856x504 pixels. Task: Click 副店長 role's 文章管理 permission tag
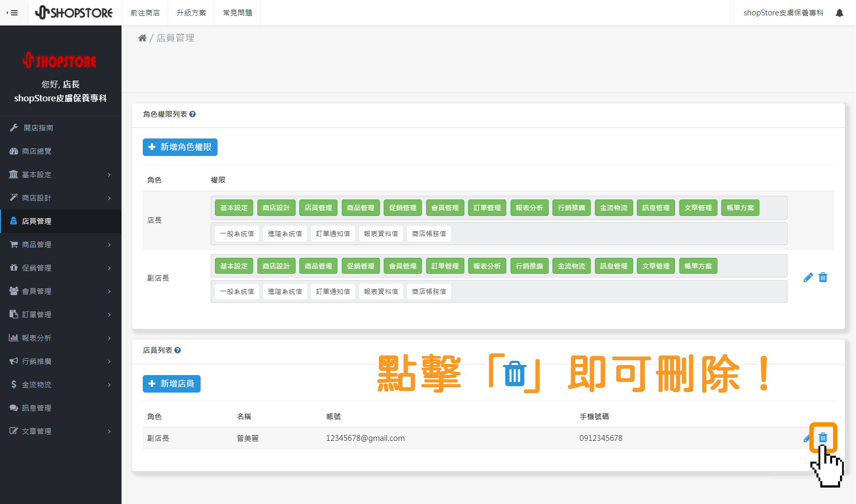pos(656,266)
